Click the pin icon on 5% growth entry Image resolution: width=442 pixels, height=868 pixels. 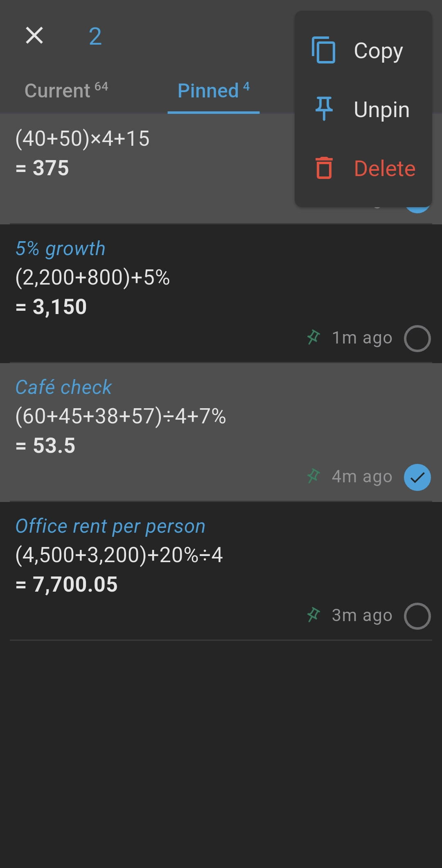[313, 338]
